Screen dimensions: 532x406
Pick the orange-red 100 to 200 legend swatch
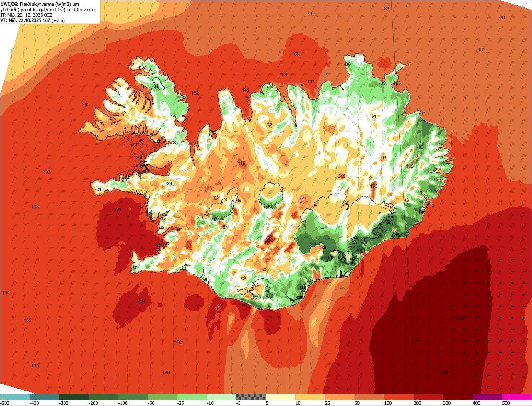[x=398, y=397]
